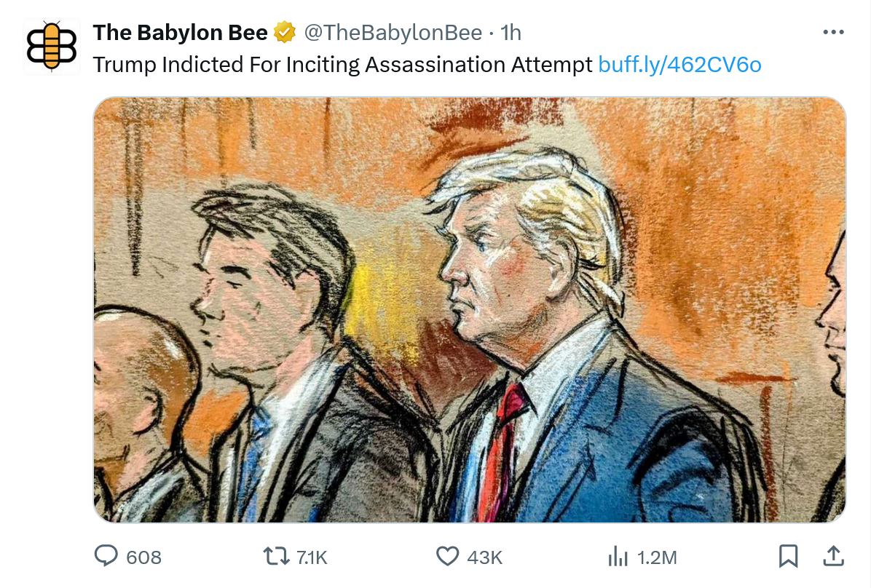The width and height of the screenshot is (871, 588).
Task: Click the 43K likes count
Action: [x=484, y=557]
